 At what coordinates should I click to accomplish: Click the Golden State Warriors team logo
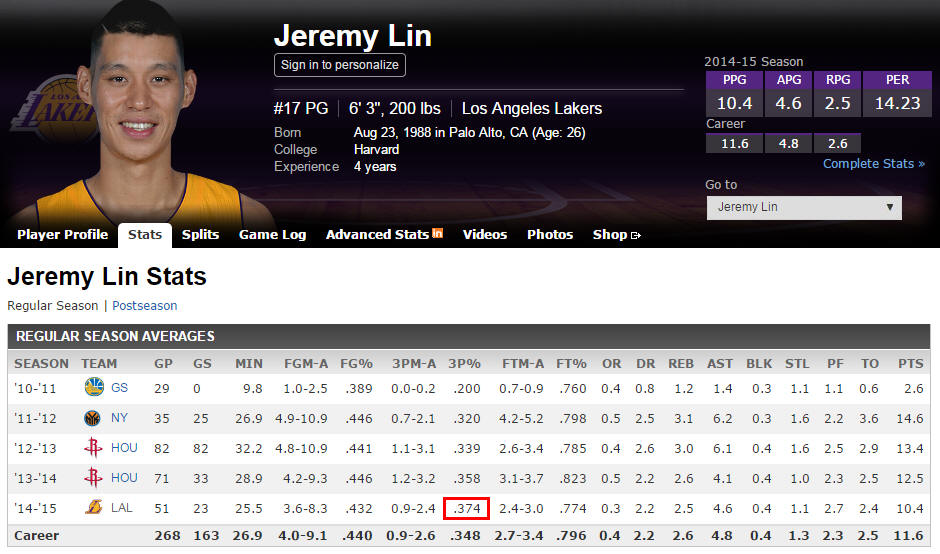pyautogui.click(x=94, y=387)
